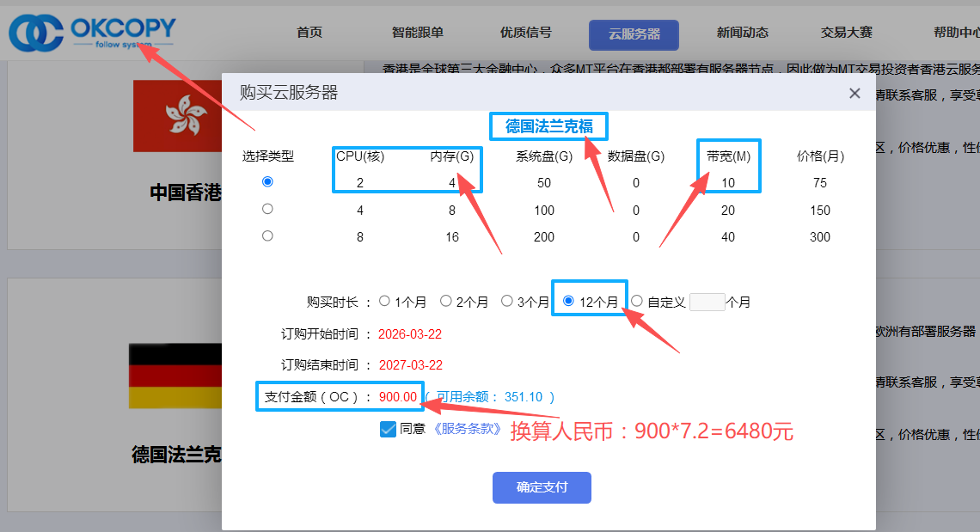
Task: Choose 1个月 purchase duration
Action: coord(384,302)
